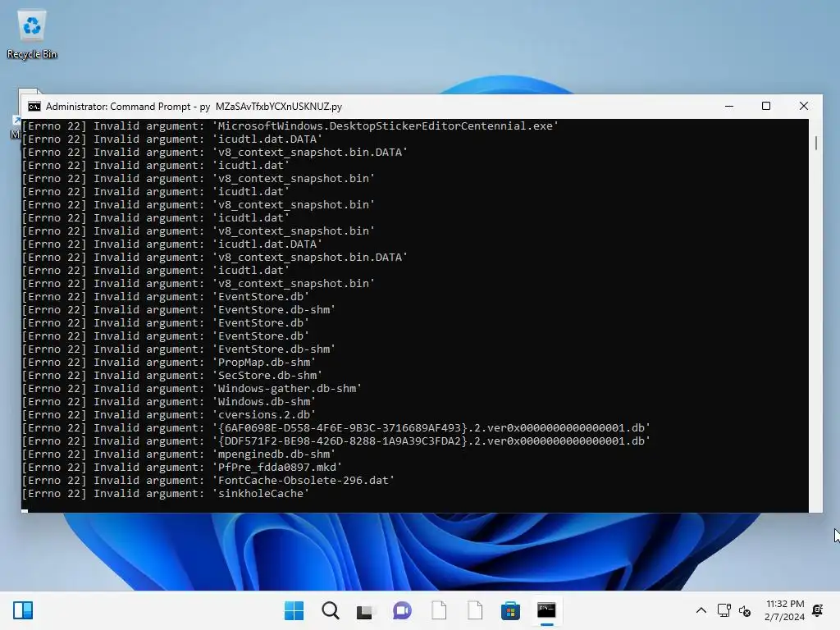The image size is (840, 630).
Task: Open network status tray icon
Action: tap(724, 610)
